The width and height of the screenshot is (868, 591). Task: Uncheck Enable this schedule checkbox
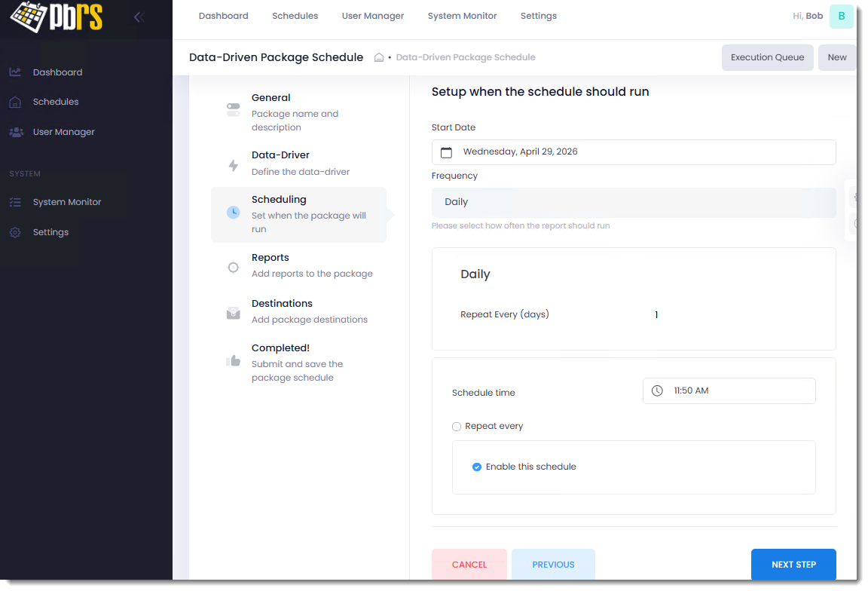477,467
